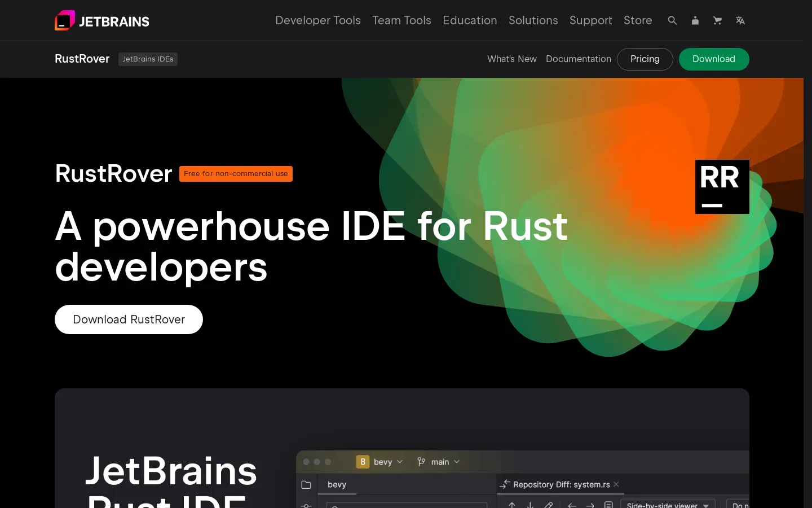
Task: Open the Team Tools menu
Action: (x=401, y=20)
